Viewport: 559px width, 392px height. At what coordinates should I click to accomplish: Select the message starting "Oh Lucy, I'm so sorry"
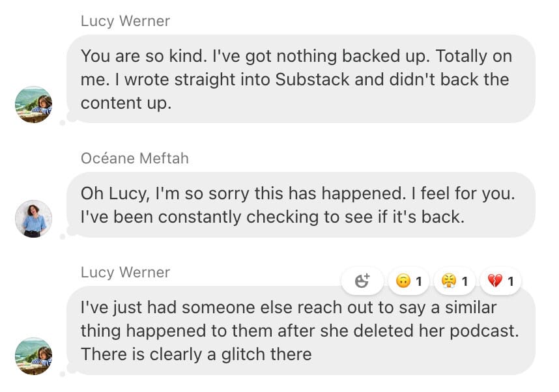300,204
